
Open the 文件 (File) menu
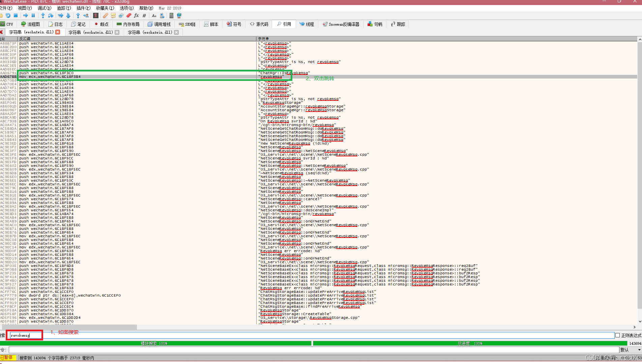(6, 8)
